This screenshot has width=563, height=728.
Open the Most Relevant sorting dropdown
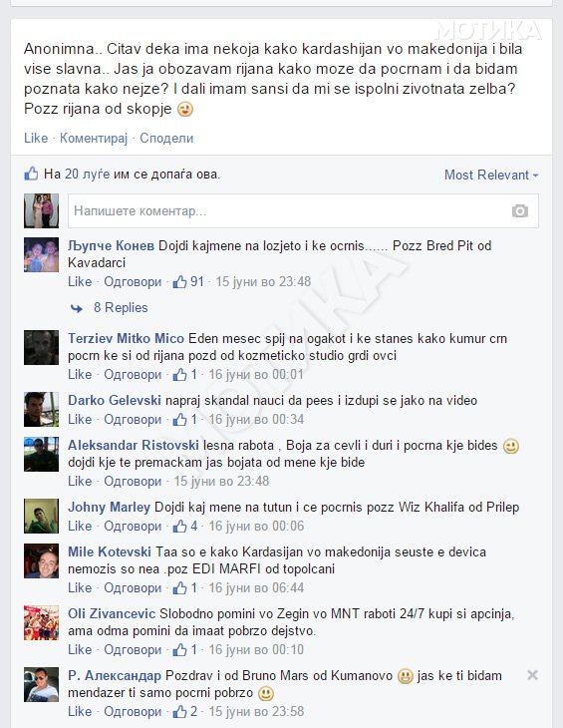[x=491, y=176]
